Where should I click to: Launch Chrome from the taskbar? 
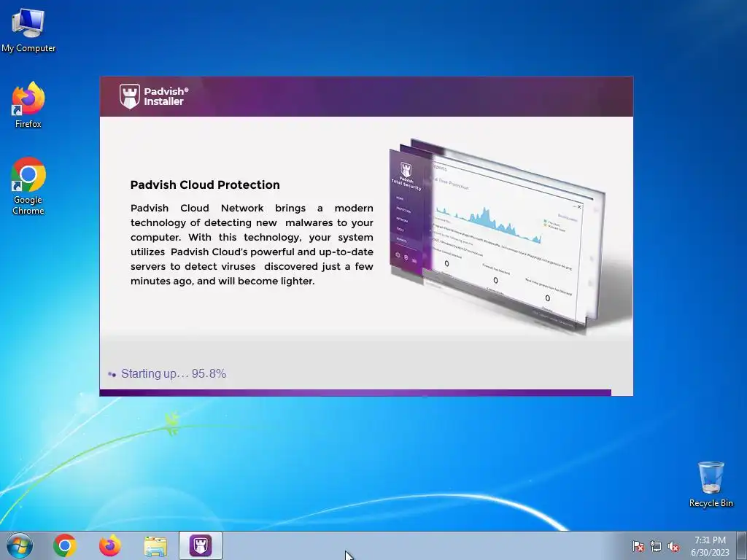click(x=65, y=545)
